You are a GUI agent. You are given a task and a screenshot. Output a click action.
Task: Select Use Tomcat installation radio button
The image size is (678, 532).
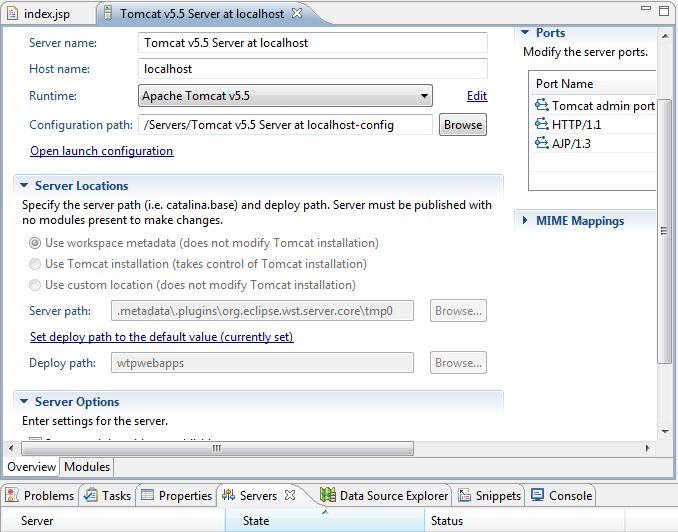pos(35,264)
